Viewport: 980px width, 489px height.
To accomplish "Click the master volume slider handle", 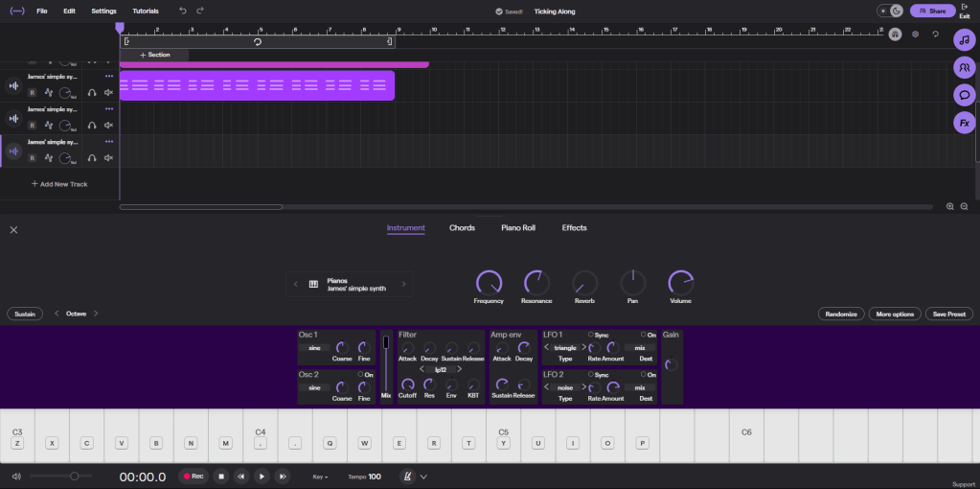I will click(x=75, y=476).
